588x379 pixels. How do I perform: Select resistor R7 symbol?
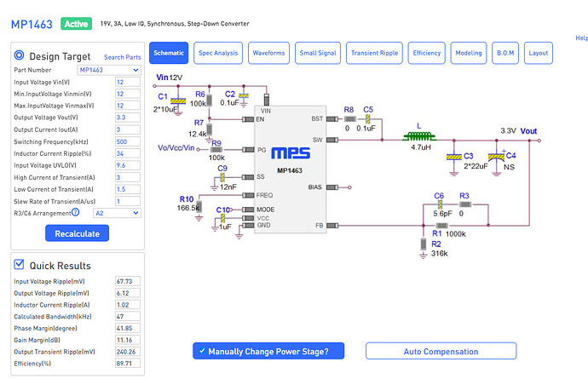[210, 129]
